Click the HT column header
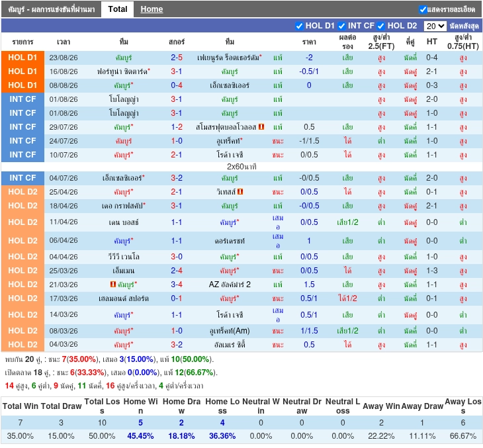Screen dimensions: 483x448 [432, 42]
